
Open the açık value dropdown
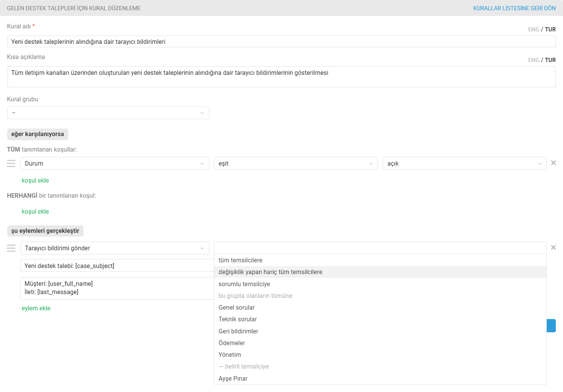click(465, 163)
